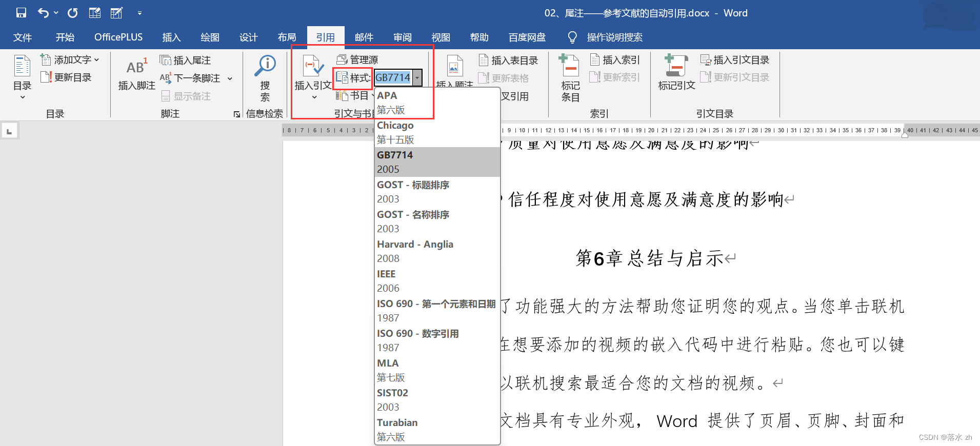This screenshot has width=980, height=446.
Task: Choose SIST02 2003 style
Action: click(437, 400)
